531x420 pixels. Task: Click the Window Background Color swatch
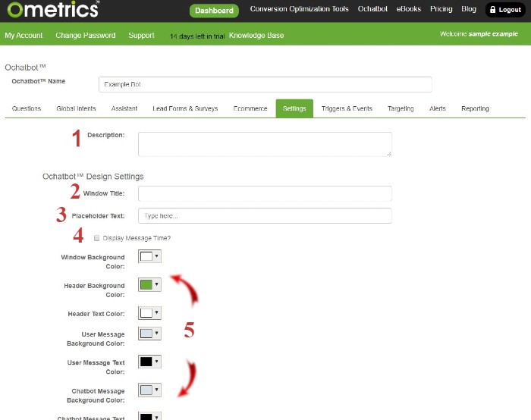pos(146,256)
